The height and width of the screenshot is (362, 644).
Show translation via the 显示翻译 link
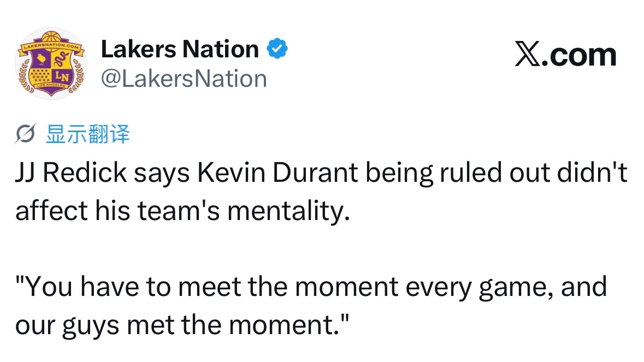click(x=87, y=134)
